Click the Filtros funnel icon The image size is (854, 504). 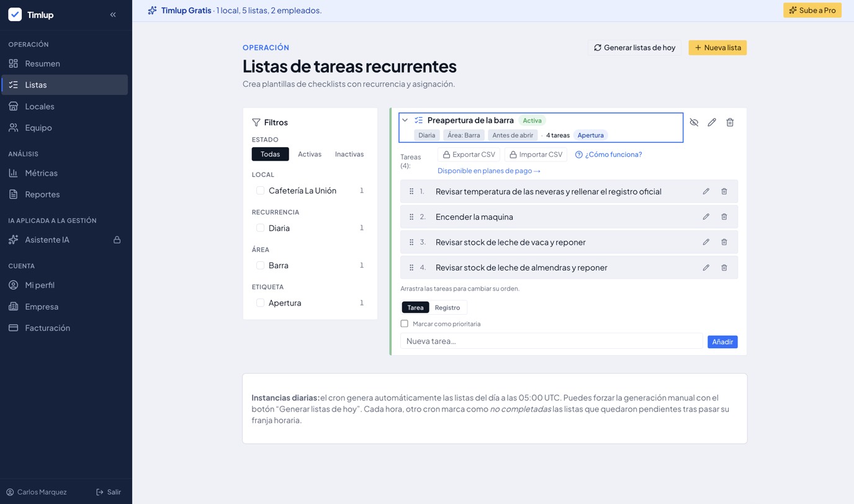[256, 122]
